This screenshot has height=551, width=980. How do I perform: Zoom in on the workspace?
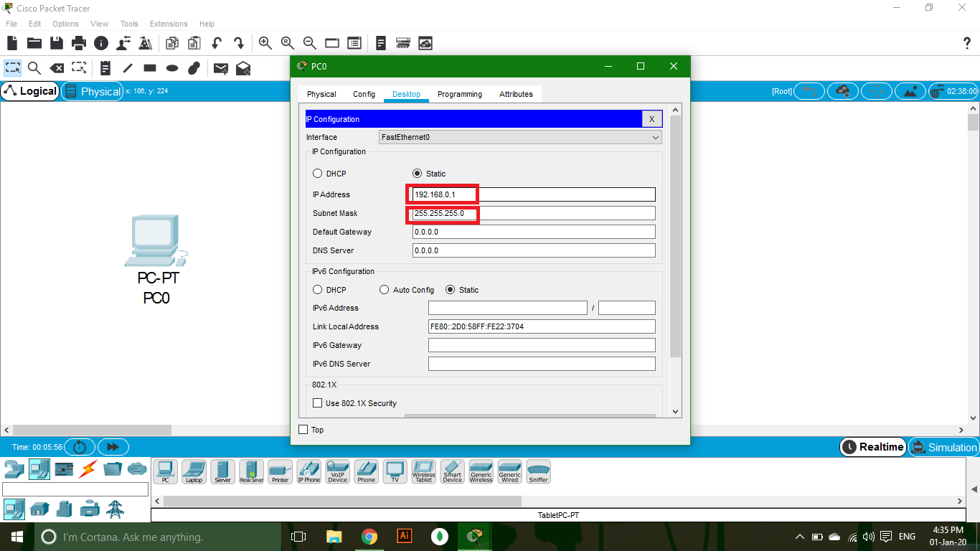265,43
